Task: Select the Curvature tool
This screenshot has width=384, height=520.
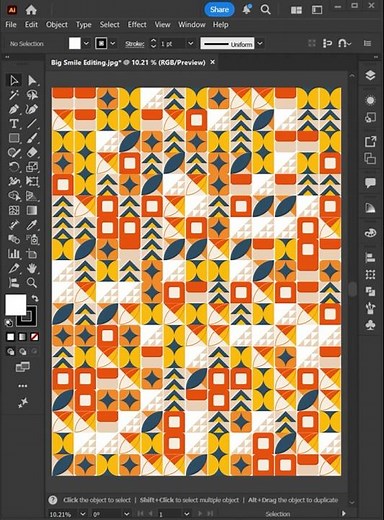Action: [x=32, y=109]
